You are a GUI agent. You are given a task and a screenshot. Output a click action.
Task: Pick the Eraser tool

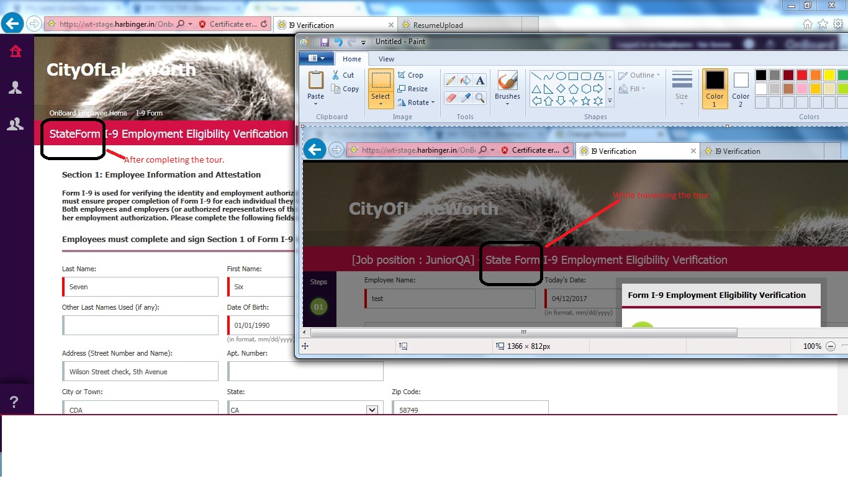[x=451, y=98]
